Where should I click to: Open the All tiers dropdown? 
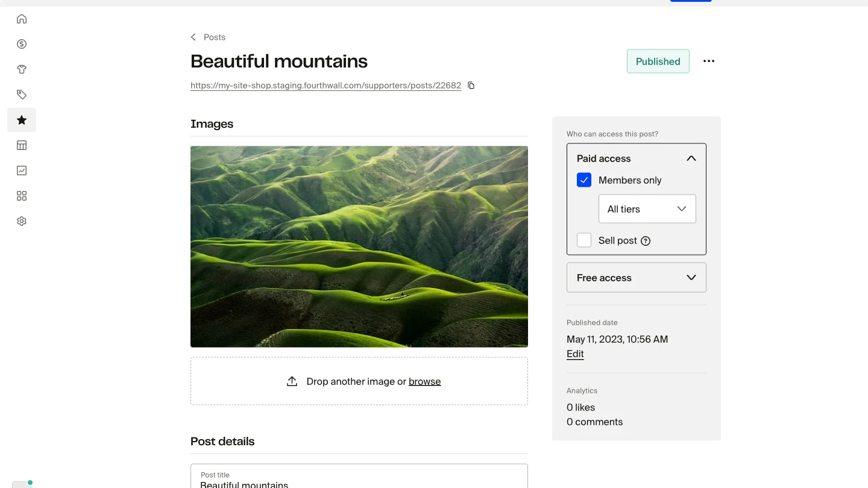(x=647, y=209)
